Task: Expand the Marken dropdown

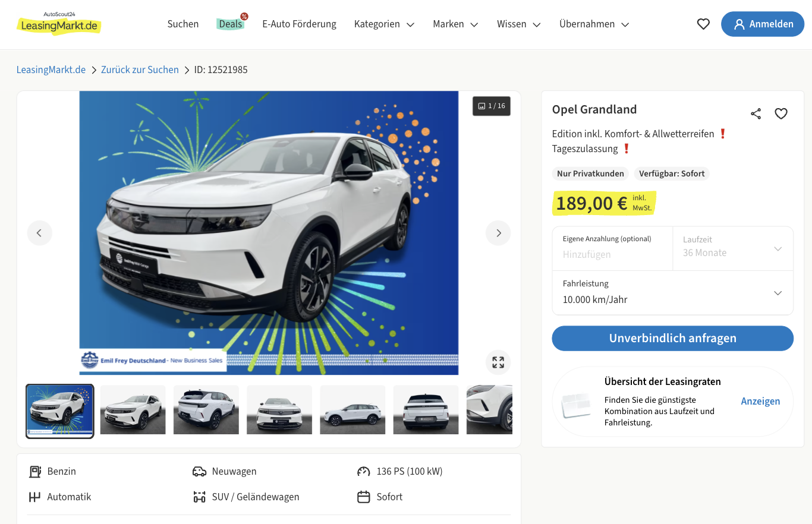Action: (x=455, y=24)
